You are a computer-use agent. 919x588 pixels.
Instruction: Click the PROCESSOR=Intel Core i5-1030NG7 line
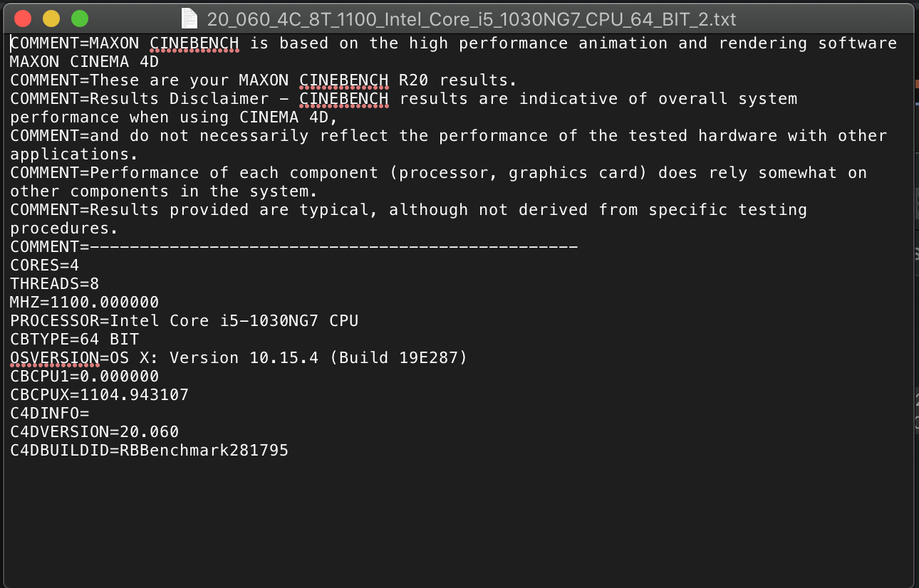(184, 321)
